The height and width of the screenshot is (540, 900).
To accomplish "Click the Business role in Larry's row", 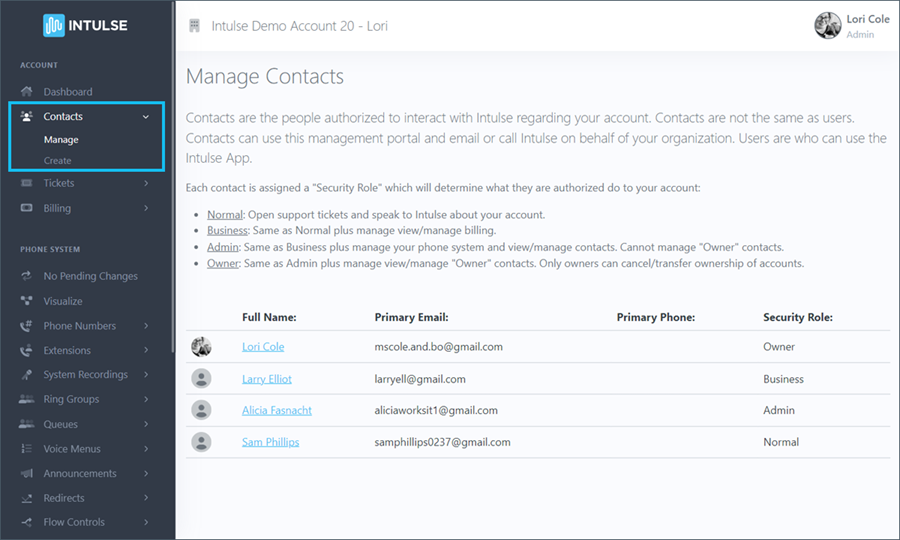I will click(783, 379).
